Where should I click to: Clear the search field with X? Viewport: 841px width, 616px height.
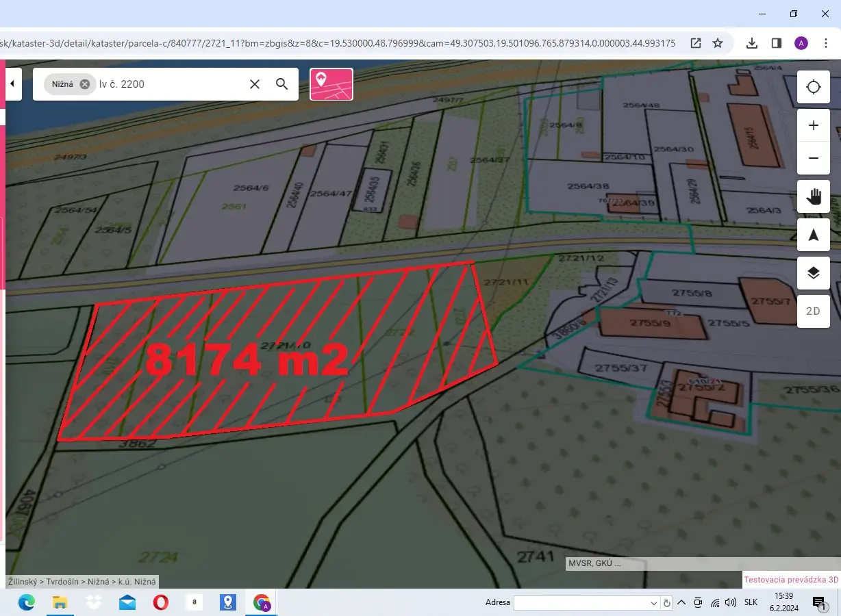coord(255,84)
